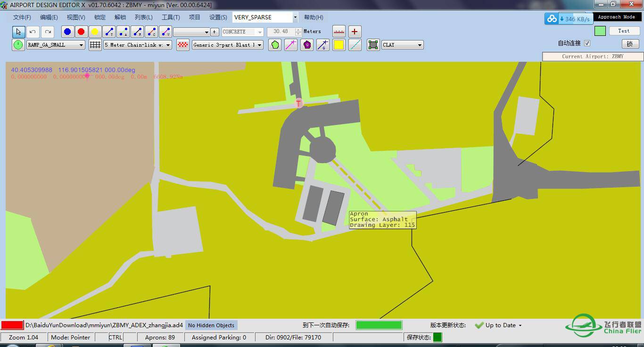The height and width of the screenshot is (347, 644).
Task: Open the 文件(F) menu
Action: click(22, 17)
